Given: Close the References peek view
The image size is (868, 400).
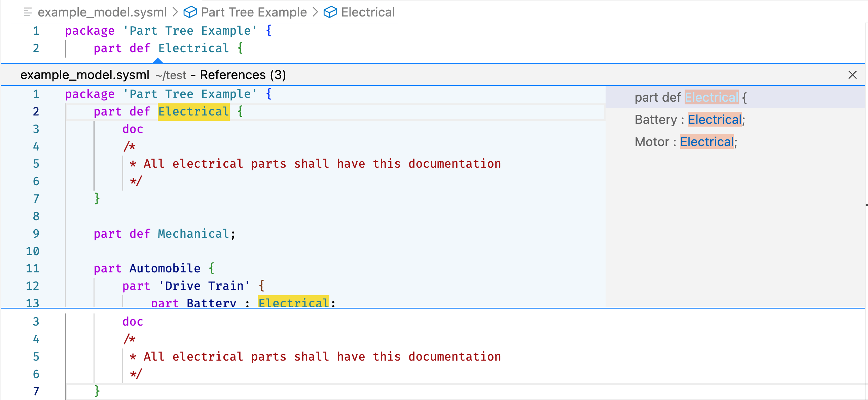Looking at the screenshot, I should click(852, 74).
